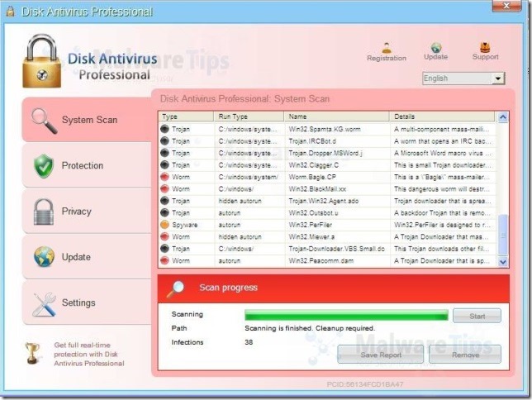The height and width of the screenshot is (400, 532).
Task: Select the Worm.Bagle.CP name cell
Action: [x=312, y=177]
